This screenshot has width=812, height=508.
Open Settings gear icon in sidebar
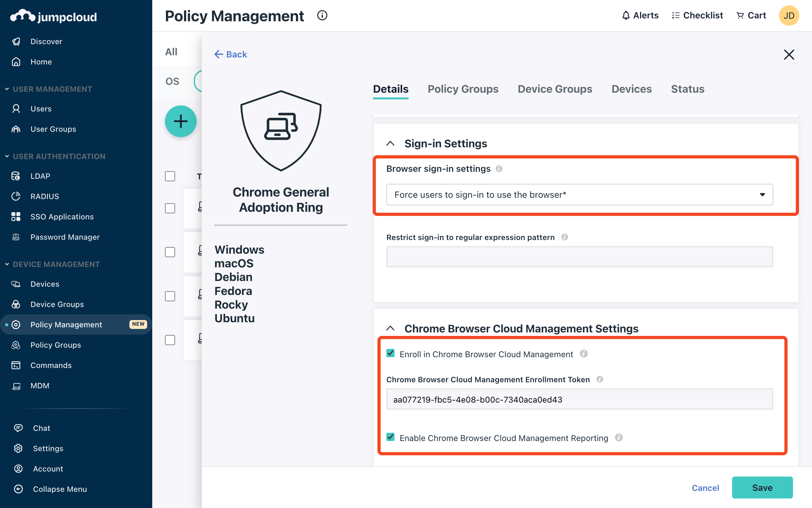tap(18, 449)
